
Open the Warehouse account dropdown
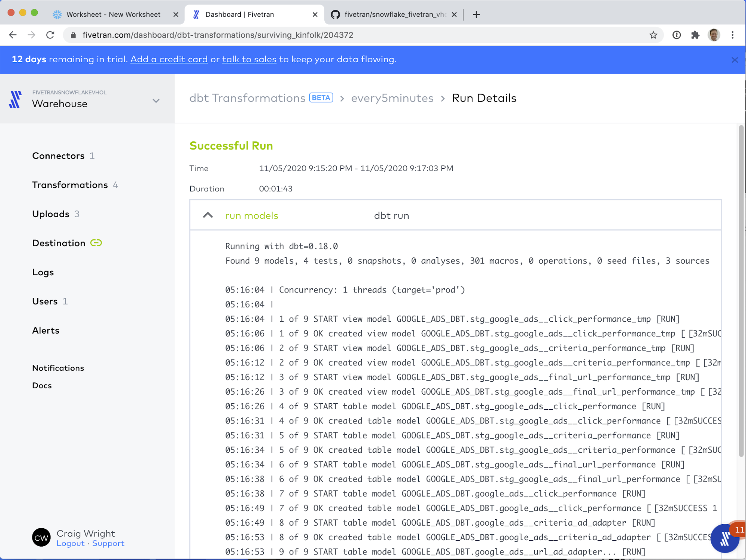156,101
